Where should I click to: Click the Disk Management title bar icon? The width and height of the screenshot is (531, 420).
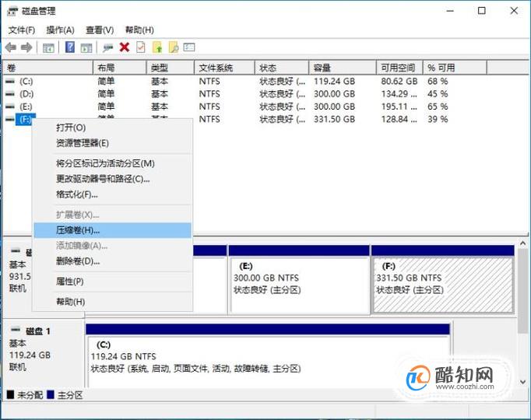(12, 11)
